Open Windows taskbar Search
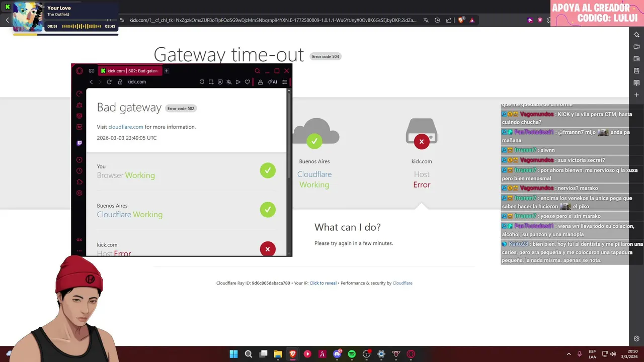 (249, 354)
